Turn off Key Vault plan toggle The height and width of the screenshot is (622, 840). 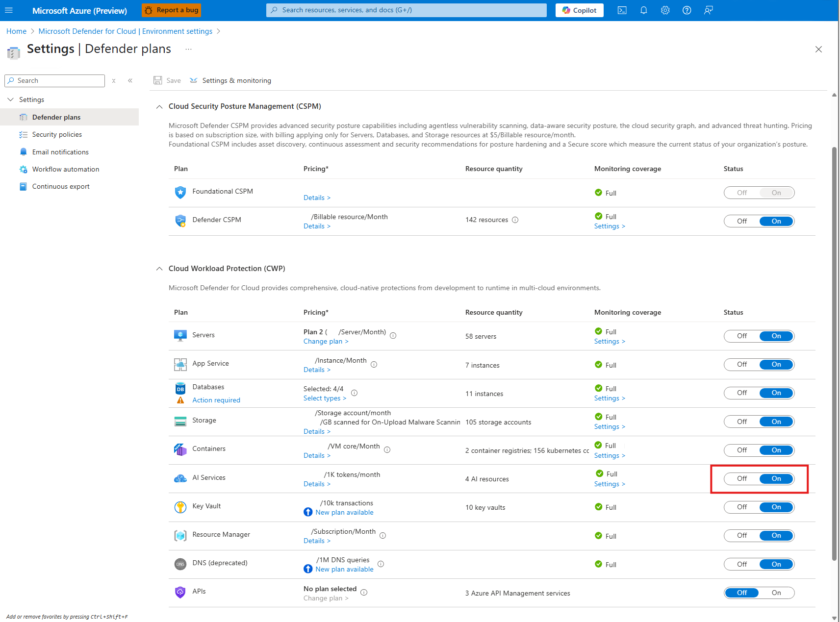[742, 507]
